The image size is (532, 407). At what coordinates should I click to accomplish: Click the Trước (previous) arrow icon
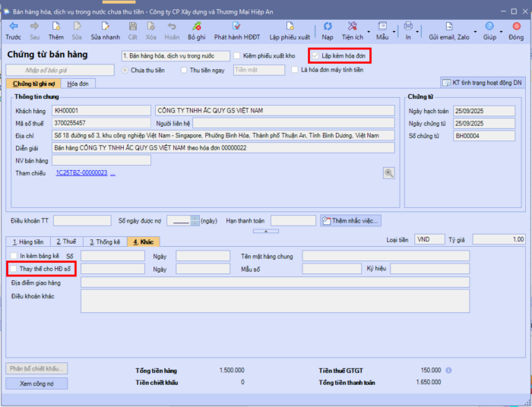pos(13,27)
